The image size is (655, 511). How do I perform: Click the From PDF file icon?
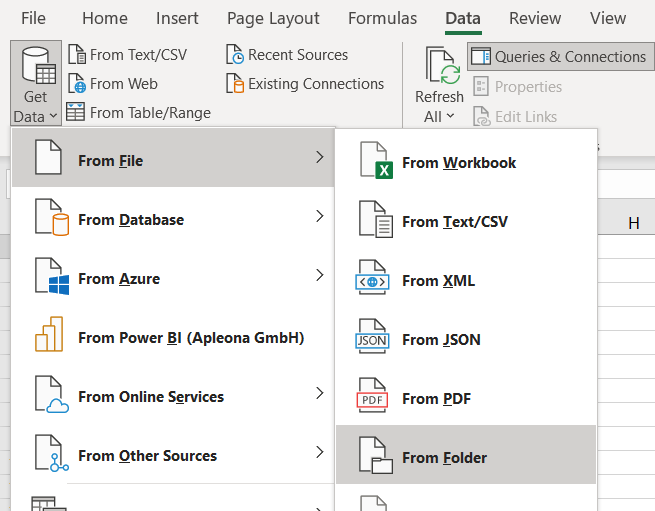[372, 395]
